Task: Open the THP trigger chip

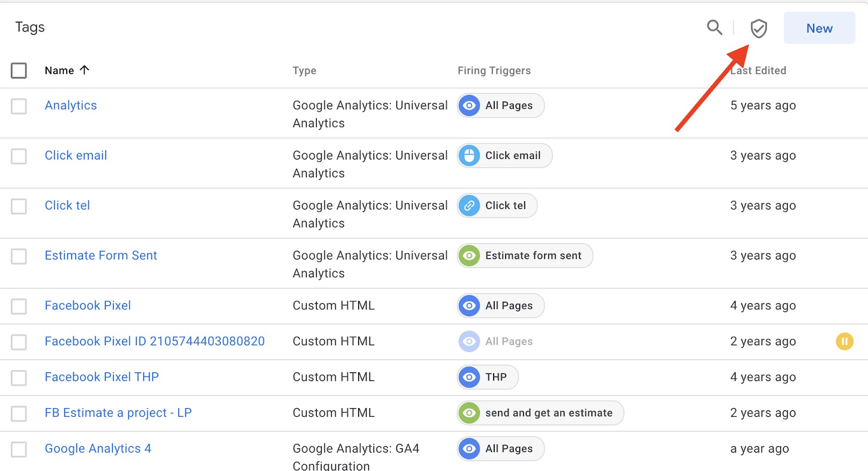Action: 488,377
